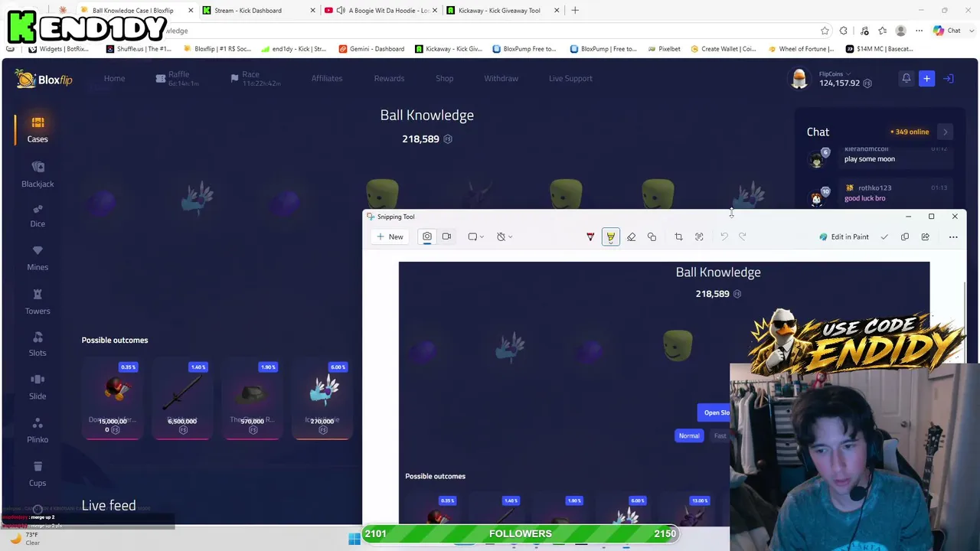This screenshot has height=551, width=980.
Task: Expand the snipping shape mode dropdown
Action: pos(475,236)
